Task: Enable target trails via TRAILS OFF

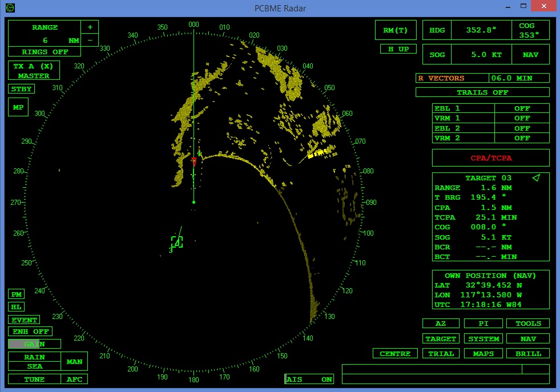Action: [482, 92]
